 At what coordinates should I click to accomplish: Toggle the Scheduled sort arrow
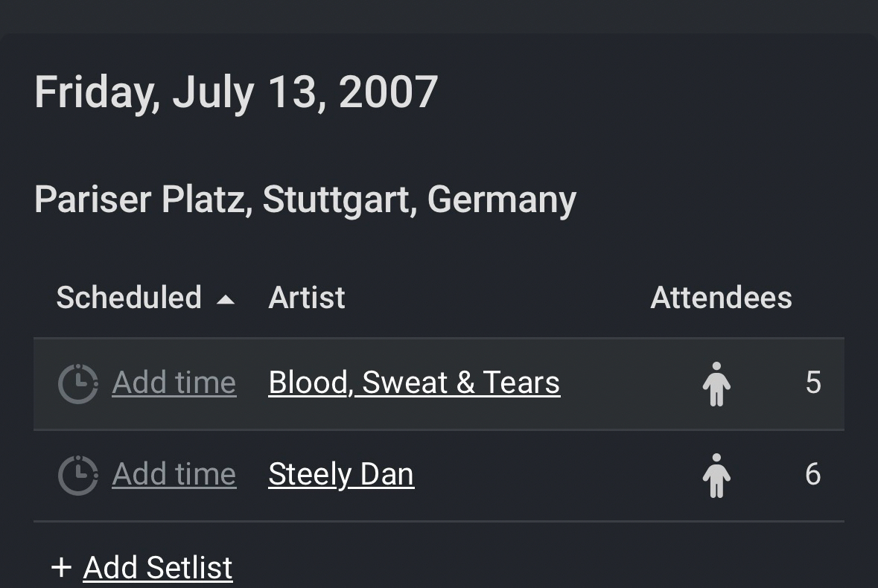225,300
